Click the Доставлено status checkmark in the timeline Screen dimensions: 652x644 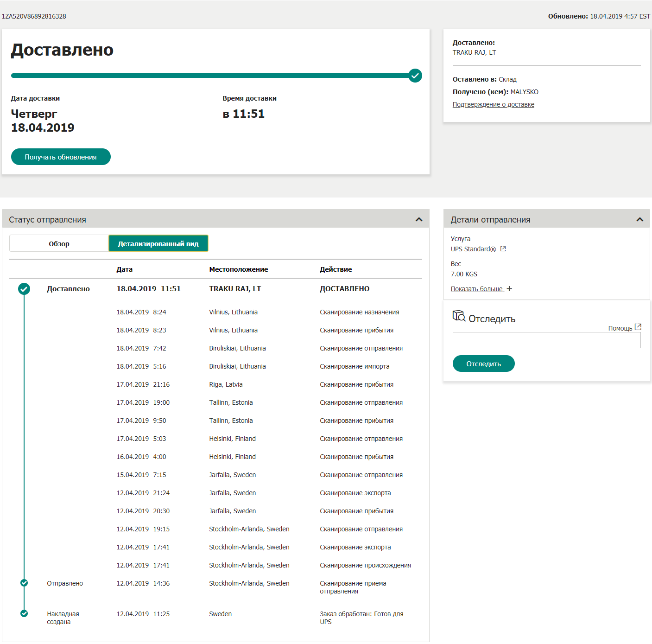click(x=24, y=289)
